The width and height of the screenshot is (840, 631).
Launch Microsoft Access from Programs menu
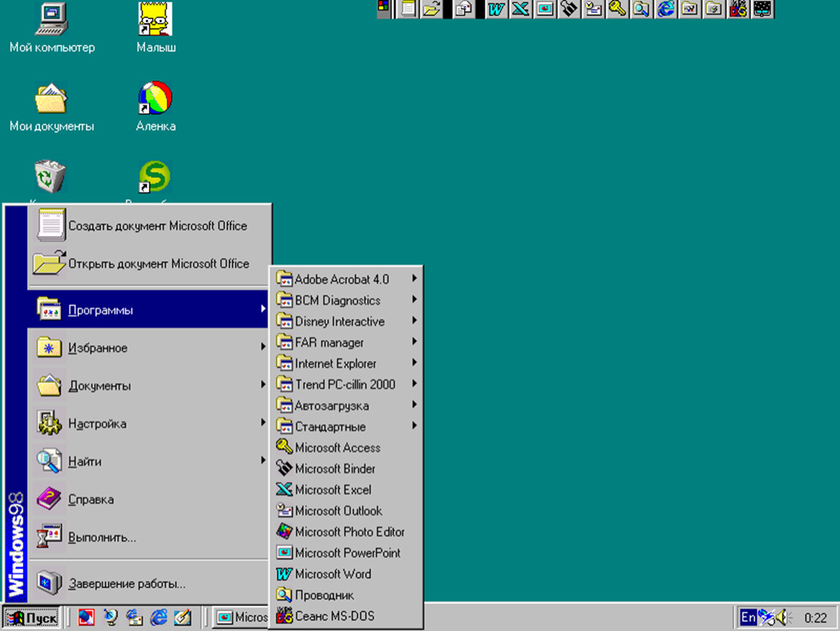point(347,447)
